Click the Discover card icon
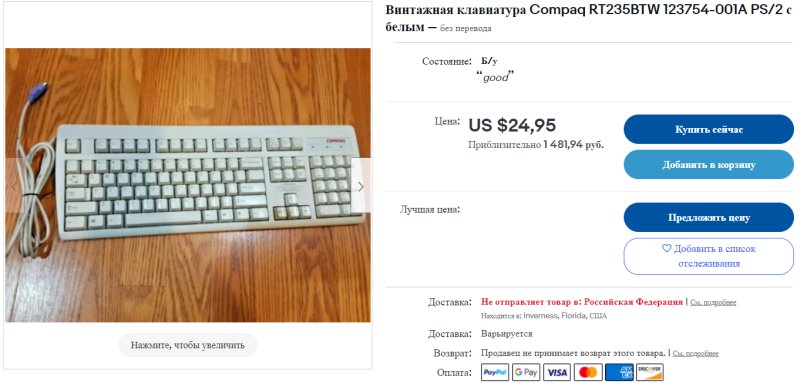 click(650, 372)
